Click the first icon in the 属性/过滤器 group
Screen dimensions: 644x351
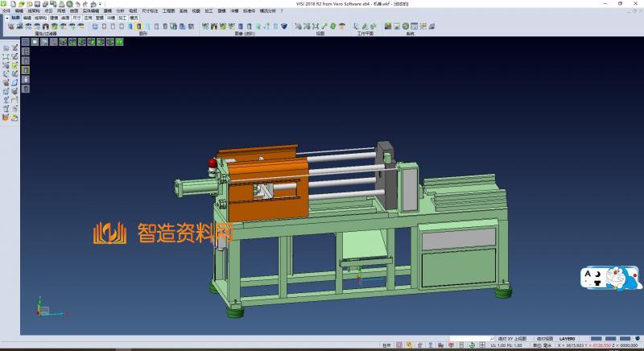pyautogui.click(x=10, y=26)
